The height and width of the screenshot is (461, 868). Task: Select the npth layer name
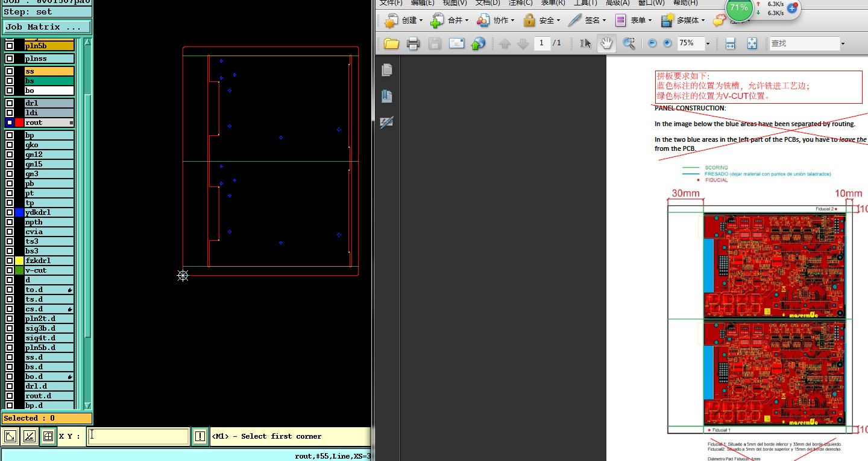[x=49, y=222]
